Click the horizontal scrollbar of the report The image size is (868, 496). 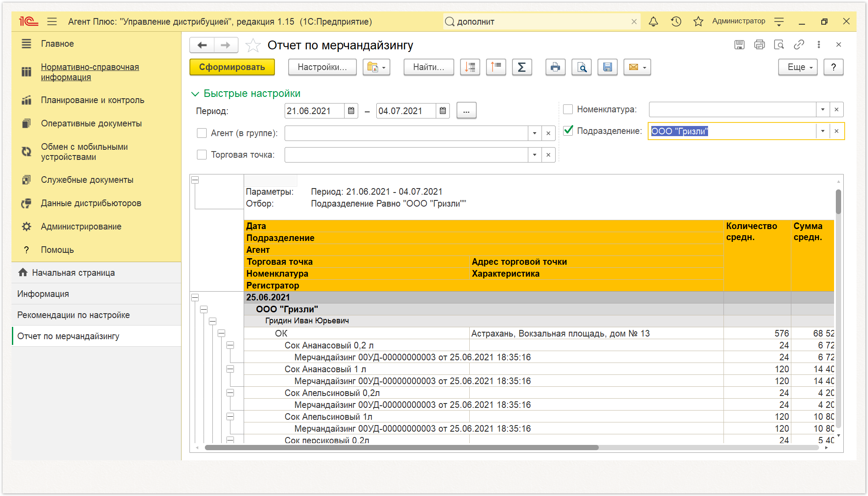pyautogui.click(x=401, y=448)
